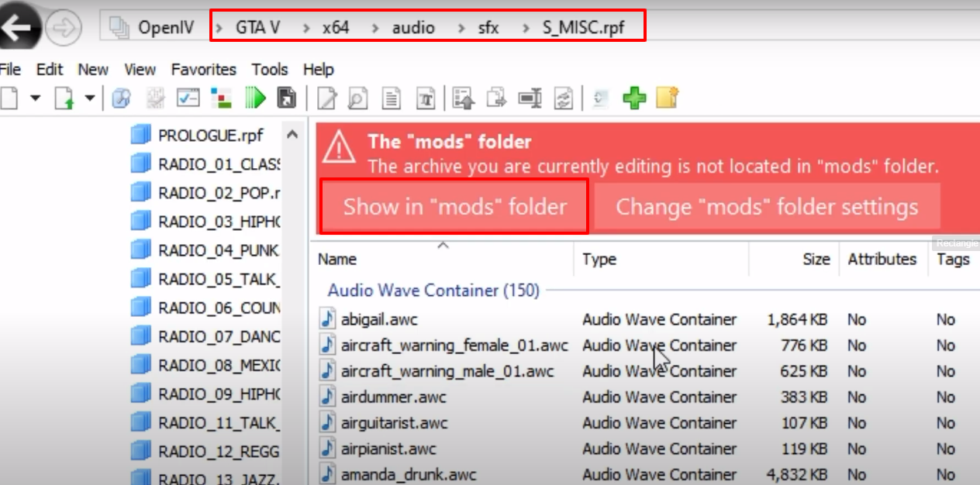Click the Tags column header

click(954, 260)
